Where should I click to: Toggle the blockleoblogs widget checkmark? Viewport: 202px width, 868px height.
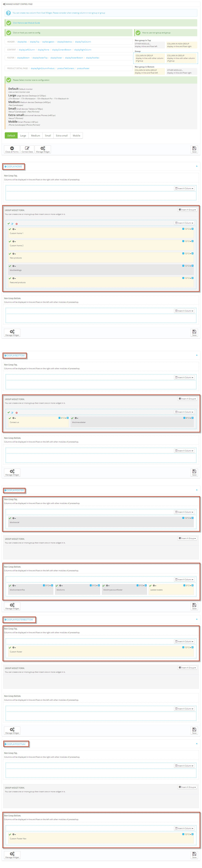(x=10, y=266)
